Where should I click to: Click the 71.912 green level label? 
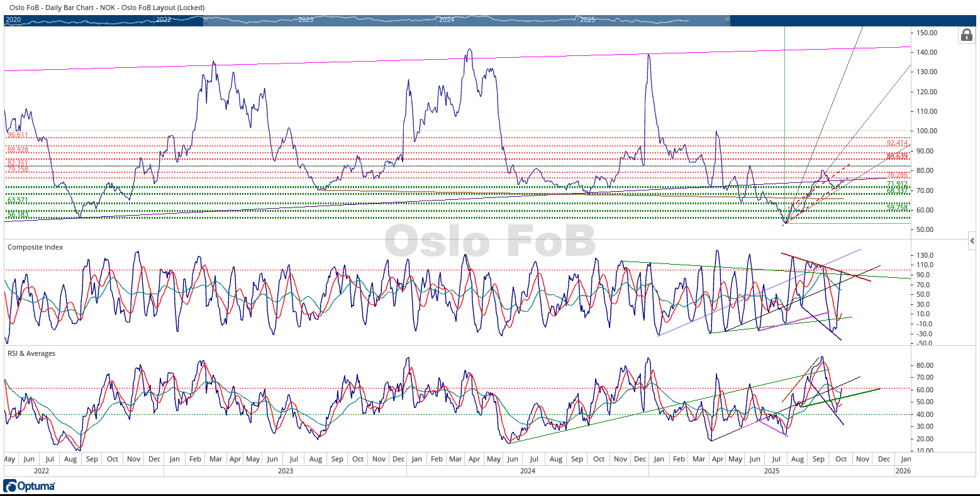tap(897, 184)
